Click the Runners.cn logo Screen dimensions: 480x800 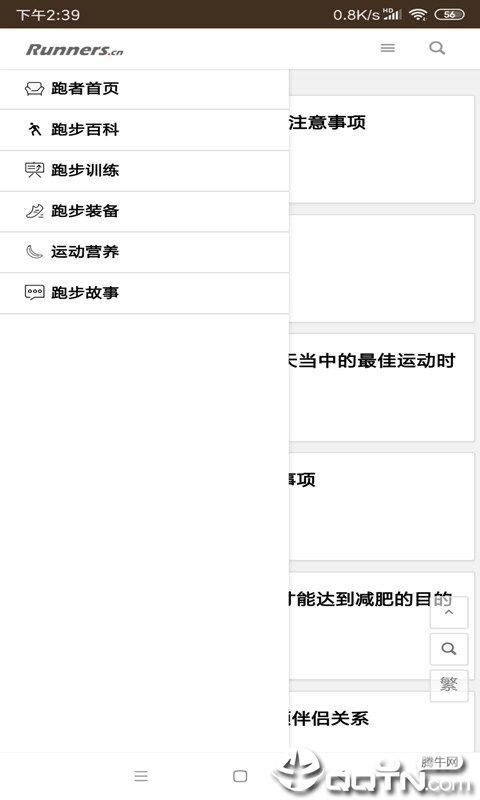(x=74, y=49)
